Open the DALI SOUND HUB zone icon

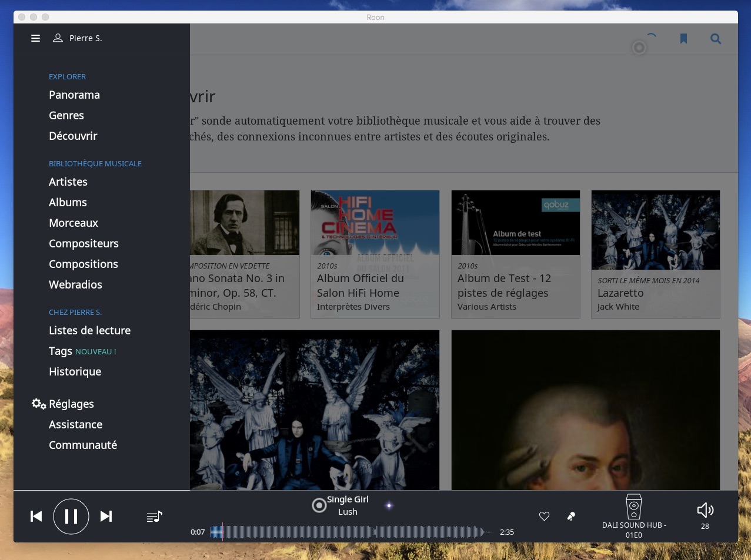(634, 507)
